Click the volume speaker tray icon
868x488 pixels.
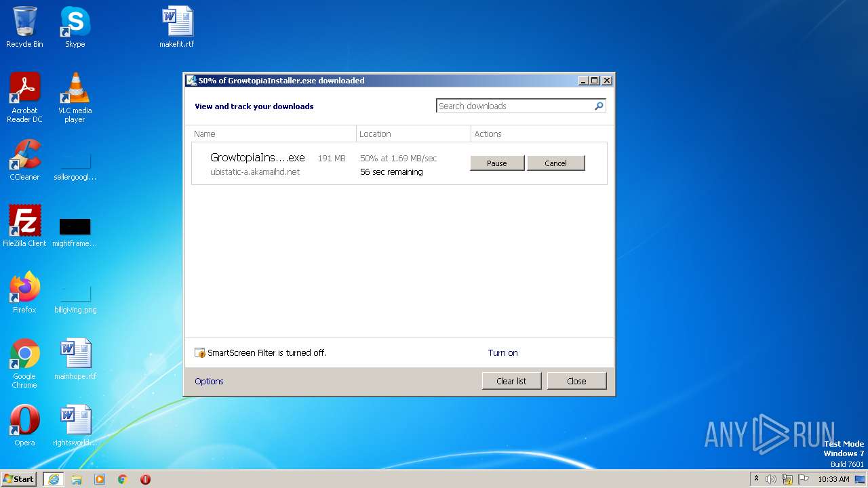click(x=771, y=479)
